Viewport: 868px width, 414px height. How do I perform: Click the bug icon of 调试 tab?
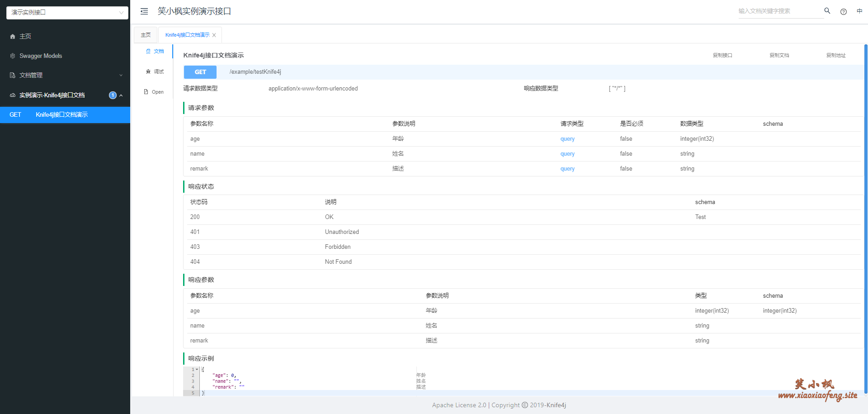148,71
